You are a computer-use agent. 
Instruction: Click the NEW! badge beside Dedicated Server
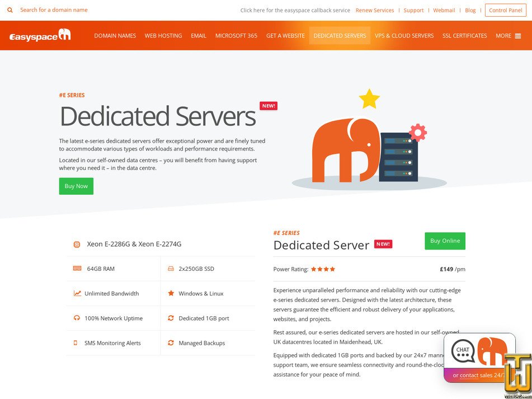point(383,244)
